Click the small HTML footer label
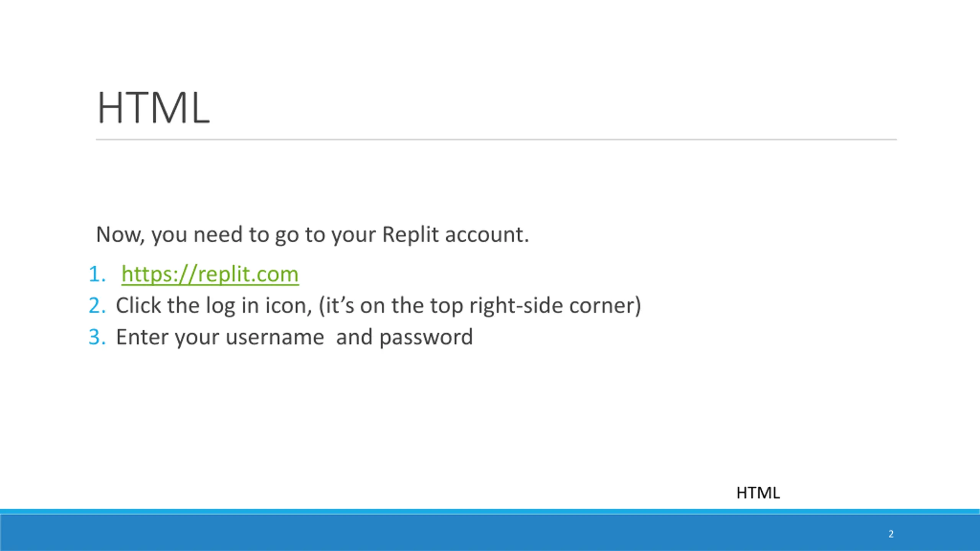 pos(758,493)
